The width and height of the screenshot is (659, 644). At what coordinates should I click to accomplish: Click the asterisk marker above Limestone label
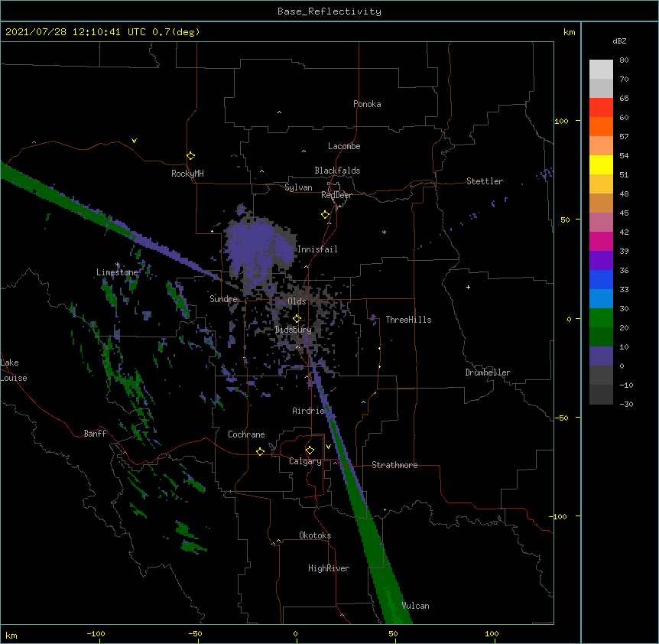click(x=118, y=265)
